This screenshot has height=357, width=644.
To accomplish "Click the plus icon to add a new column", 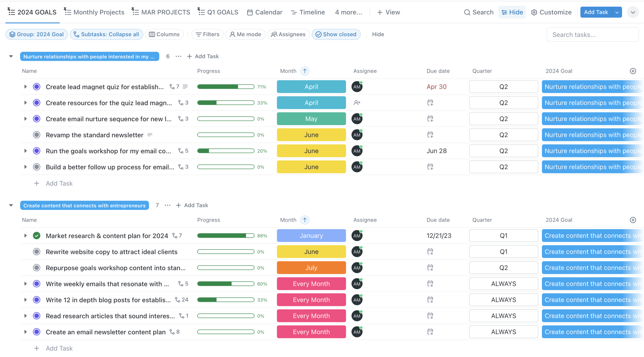I will pos(633,71).
